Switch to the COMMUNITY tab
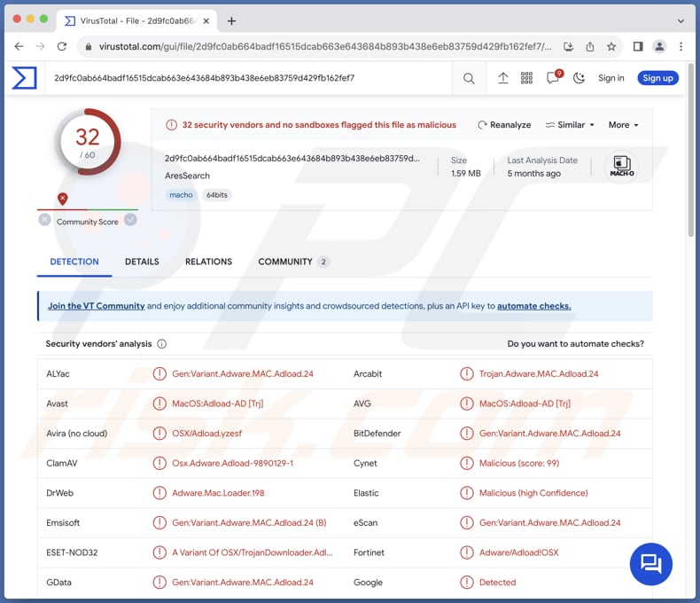This screenshot has height=603, width=700. point(294,262)
